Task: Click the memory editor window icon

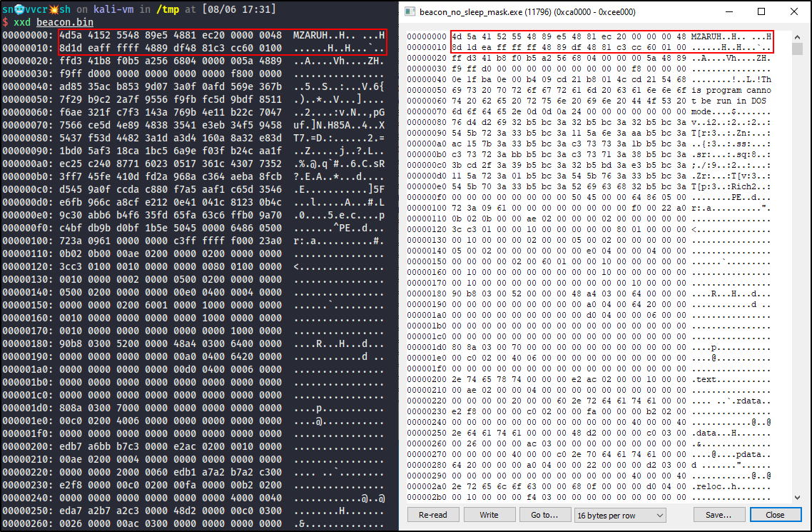Action: [x=410, y=12]
